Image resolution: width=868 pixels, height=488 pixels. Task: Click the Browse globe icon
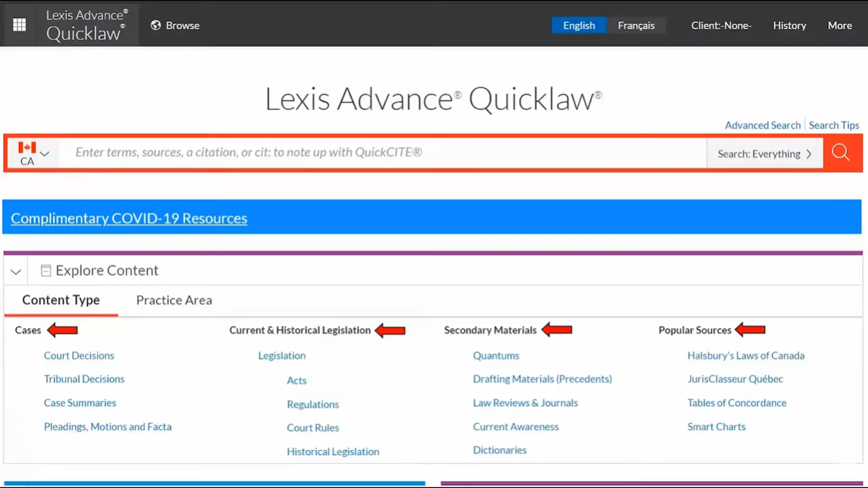(155, 26)
